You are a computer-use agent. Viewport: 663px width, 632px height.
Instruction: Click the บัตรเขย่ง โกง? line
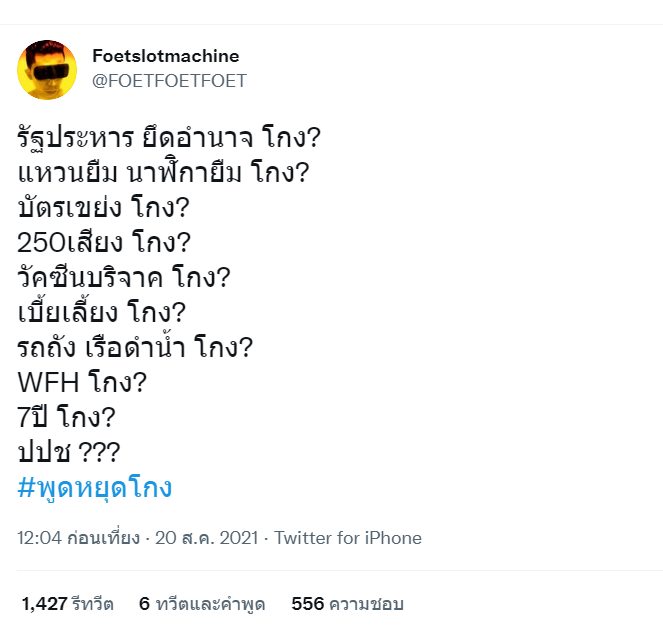(99, 207)
